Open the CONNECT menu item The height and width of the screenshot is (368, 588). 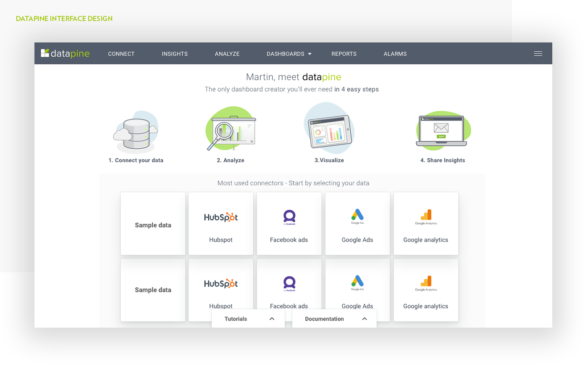coord(121,54)
